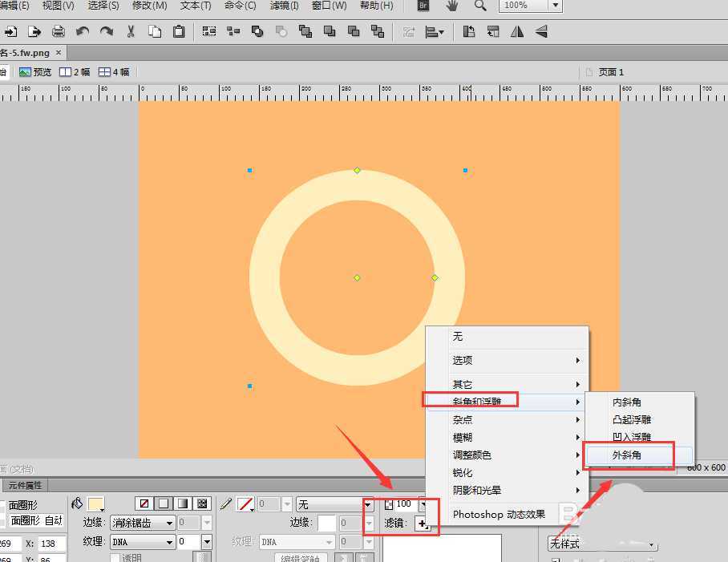
Task: Click the horizontal flip icon
Action: (517, 31)
